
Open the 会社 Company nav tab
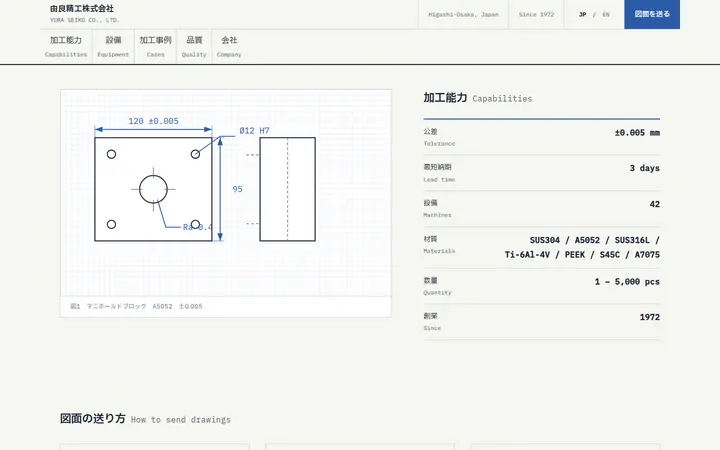pyautogui.click(x=229, y=46)
